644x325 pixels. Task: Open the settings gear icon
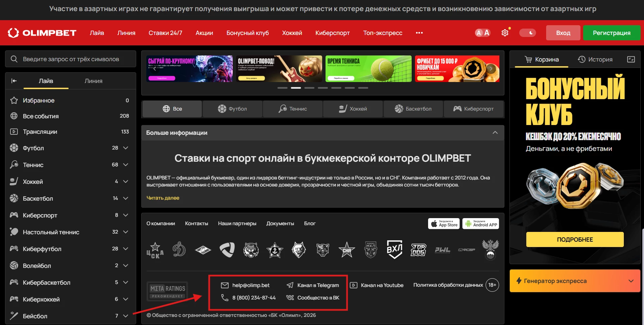(505, 33)
